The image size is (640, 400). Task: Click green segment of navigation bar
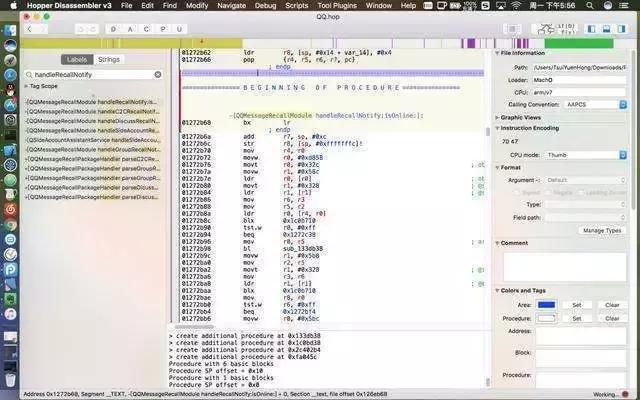(579, 43)
